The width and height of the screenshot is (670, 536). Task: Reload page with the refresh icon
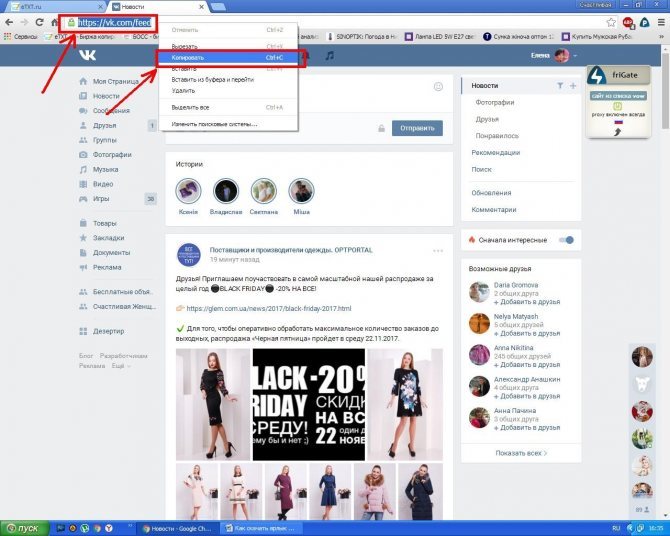point(39,22)
